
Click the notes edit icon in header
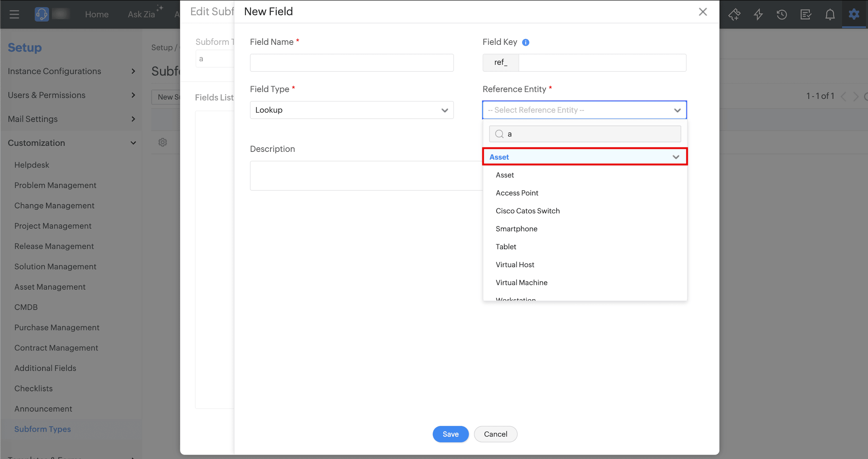805,15
